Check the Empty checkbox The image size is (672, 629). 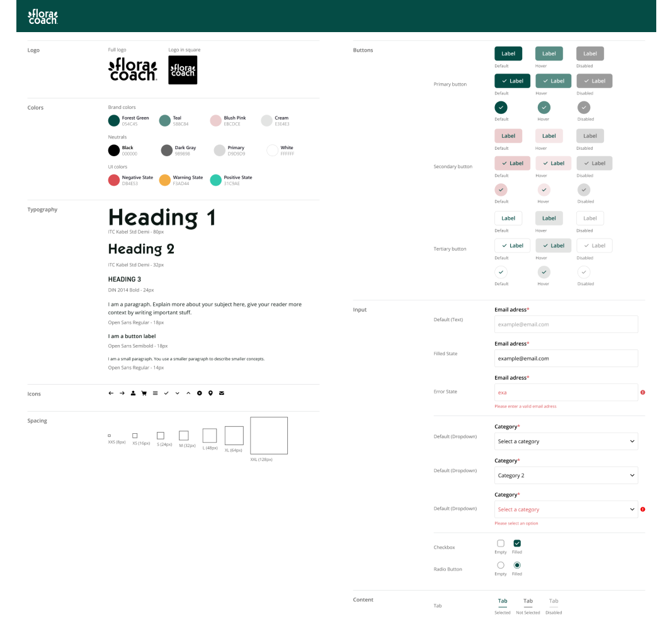click(x=501, y=543)
